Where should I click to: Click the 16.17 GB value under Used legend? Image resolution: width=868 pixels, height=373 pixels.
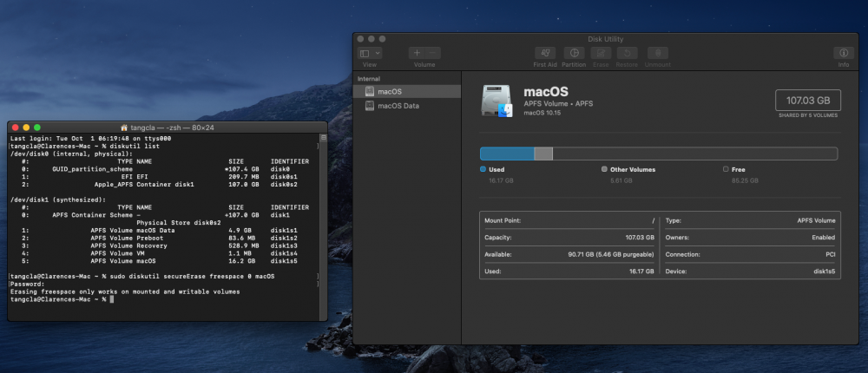(501, 180)
